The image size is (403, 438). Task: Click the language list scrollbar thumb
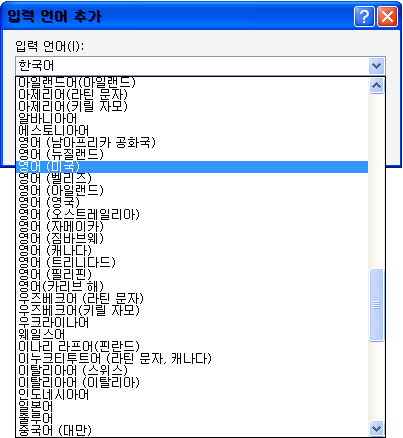tap(377, 305)
